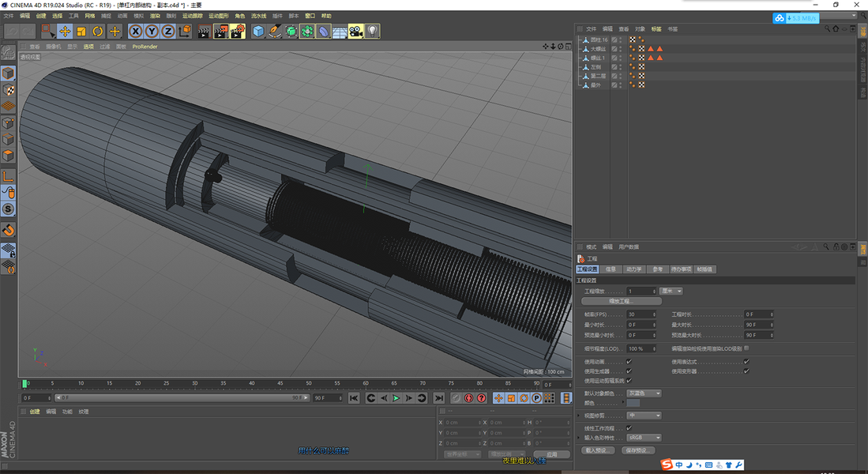Open the Edit Render Settings icon
868x474 pixels.
pyautogui.click(x=238, y=32)
